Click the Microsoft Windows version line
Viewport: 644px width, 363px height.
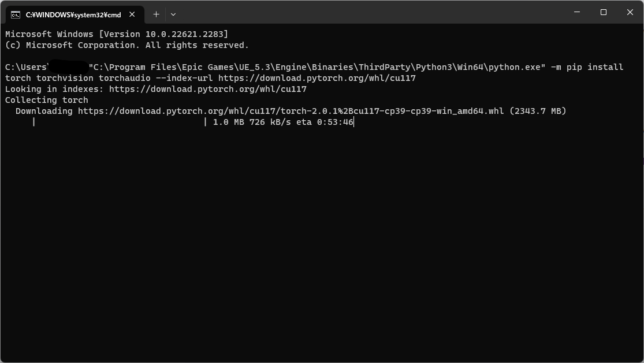point(116,34)
